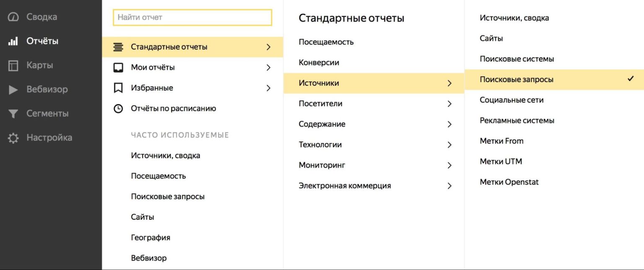
Task: Click checkmark next to Поисковые запросы
Action: pyautogui.click(x=631, y=79)
